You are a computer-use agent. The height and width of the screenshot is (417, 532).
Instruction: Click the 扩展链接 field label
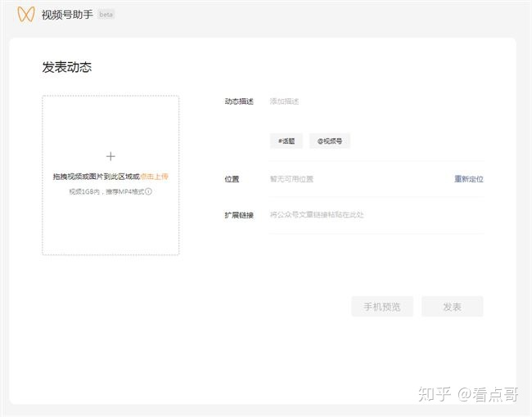pos(239,215)
